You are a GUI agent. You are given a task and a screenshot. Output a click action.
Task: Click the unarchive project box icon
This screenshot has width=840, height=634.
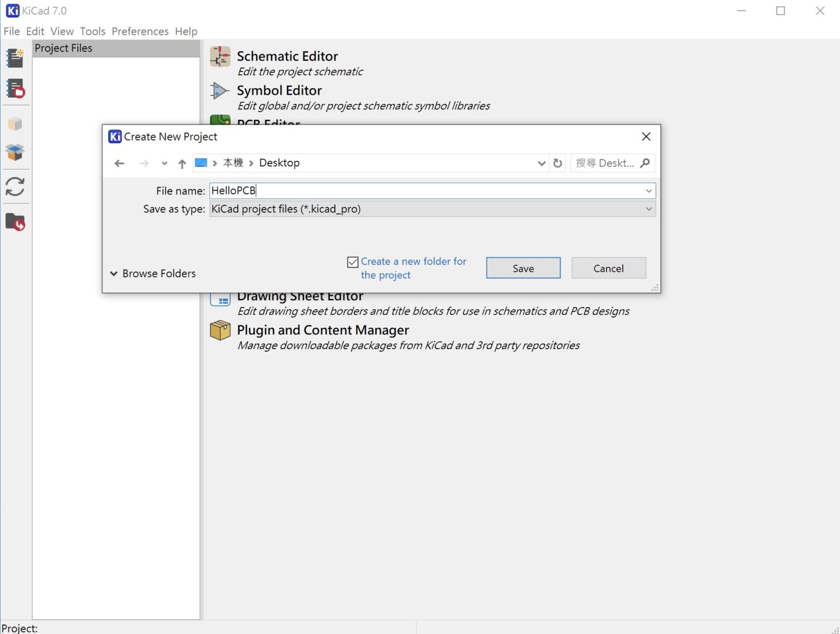(x=15, y=152)
